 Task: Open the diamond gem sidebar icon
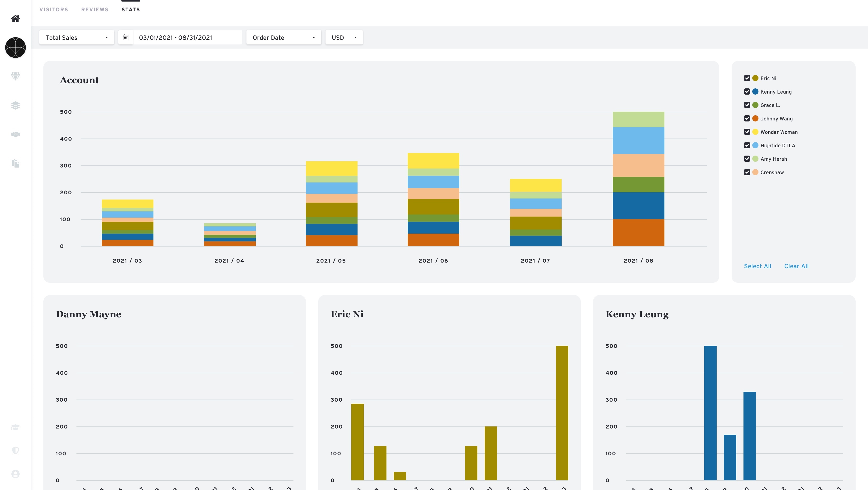16,76
